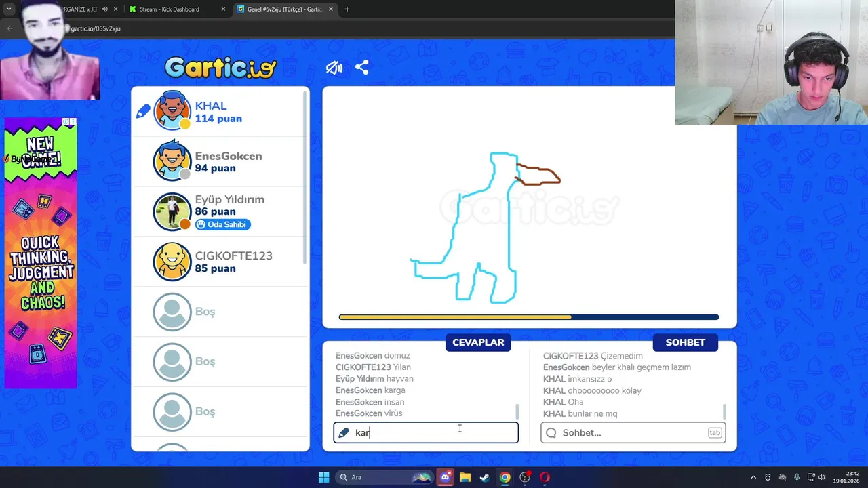The height and width of the screenshot is (488, 868).
Task: Click Eyüp Yıldırım's profile photo
Action: (172, 211)
